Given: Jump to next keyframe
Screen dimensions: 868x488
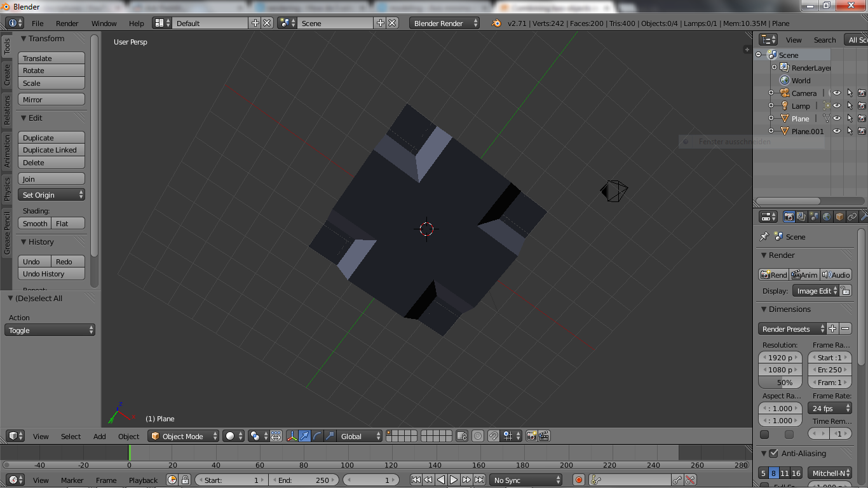Looking at the screenshot, I should [x=466, y=480].
